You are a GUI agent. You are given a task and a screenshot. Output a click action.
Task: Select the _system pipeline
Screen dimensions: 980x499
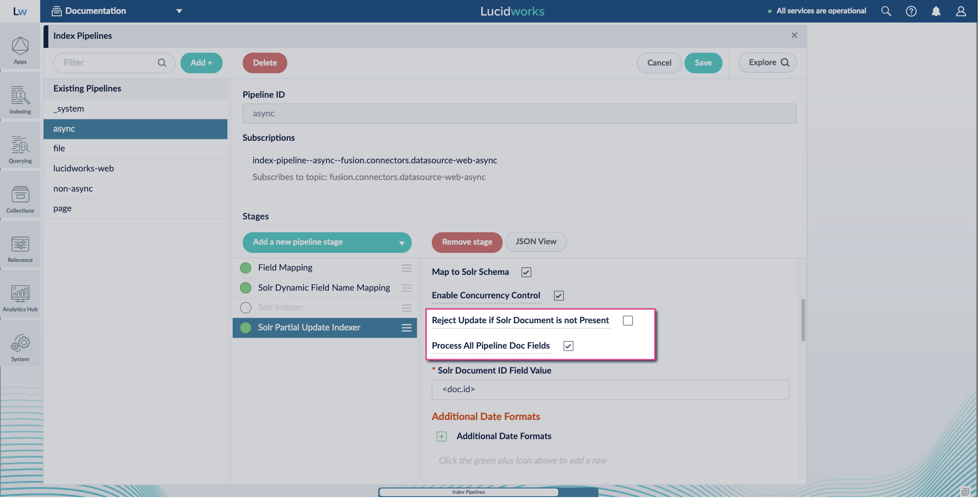pos(135,109)
